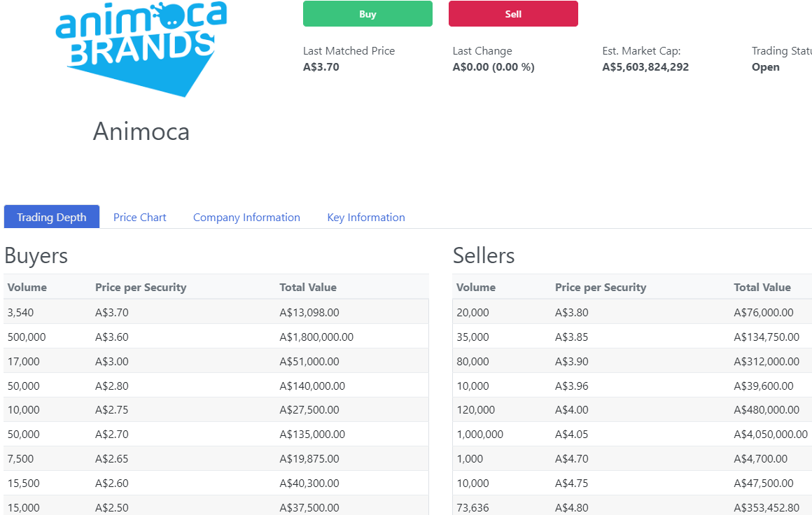Viewport: 812px width, 515px height.
Task: Click the Trading Status value Open
Action: [x=765, y=66]
